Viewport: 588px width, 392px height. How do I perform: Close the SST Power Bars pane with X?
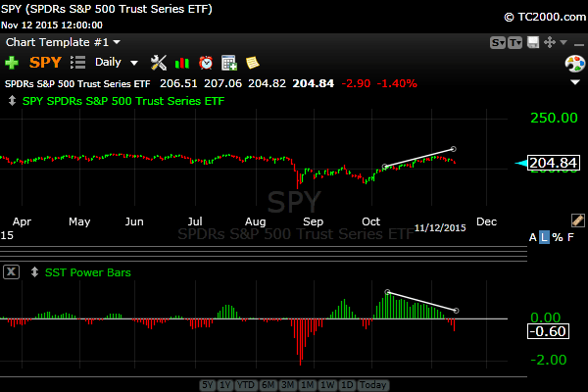11,272
